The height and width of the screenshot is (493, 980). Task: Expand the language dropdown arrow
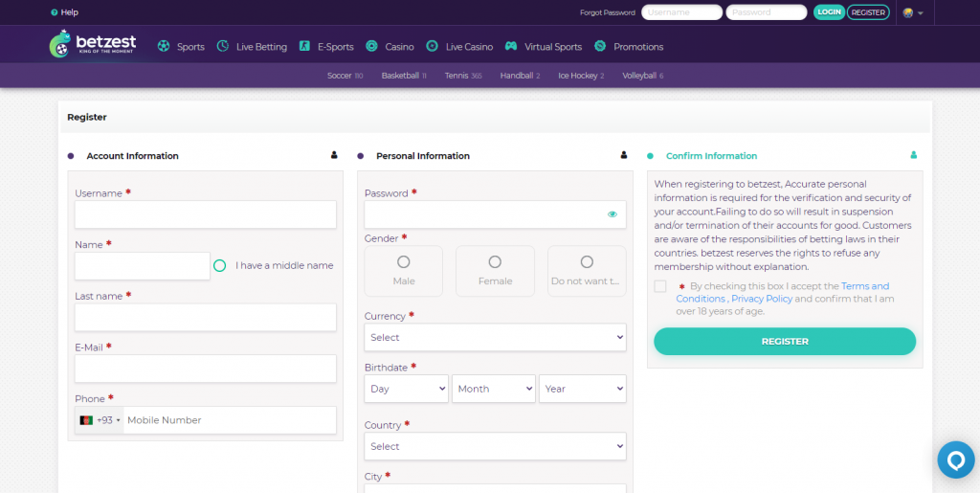921,13
